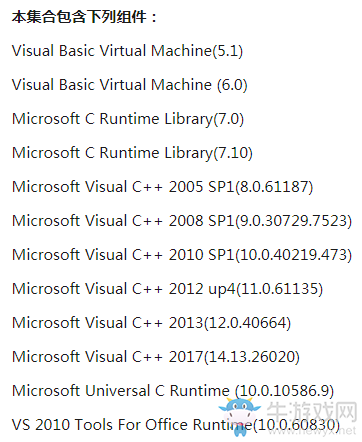Screen dimensions: 362x442
Task: Click the Visual C++ 2017(14.13.26020) entry
Action: pyautogui.click(x=156, y=357)
